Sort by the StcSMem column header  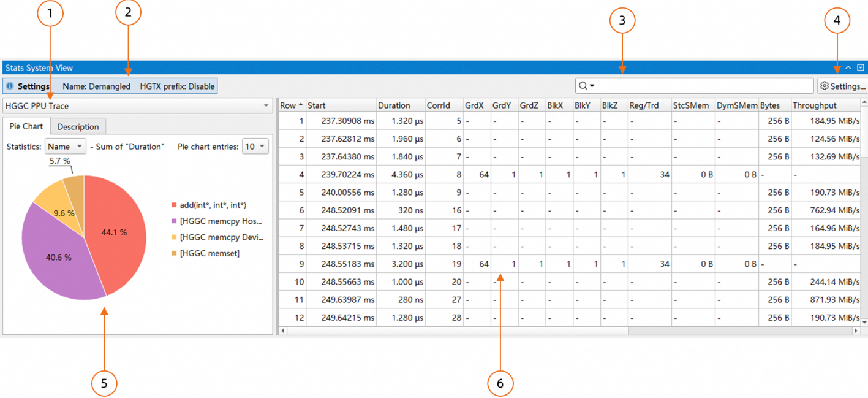[x=692, y=105]
